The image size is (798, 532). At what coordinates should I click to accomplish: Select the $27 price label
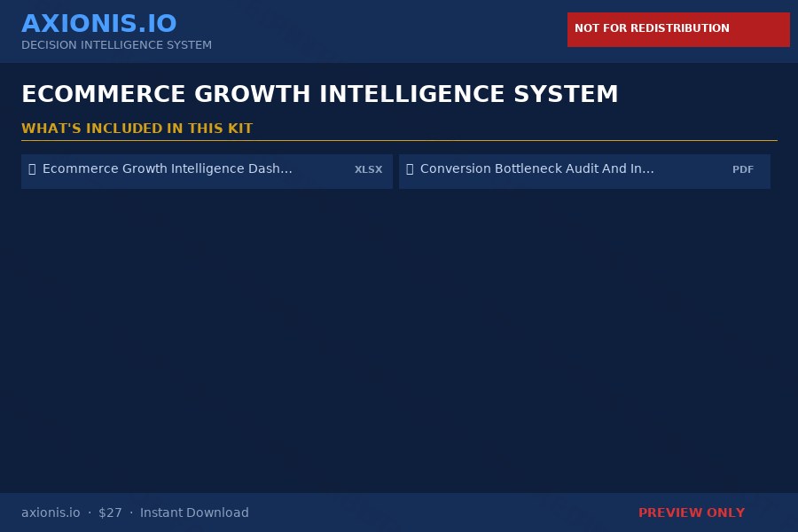pos(110,512)
